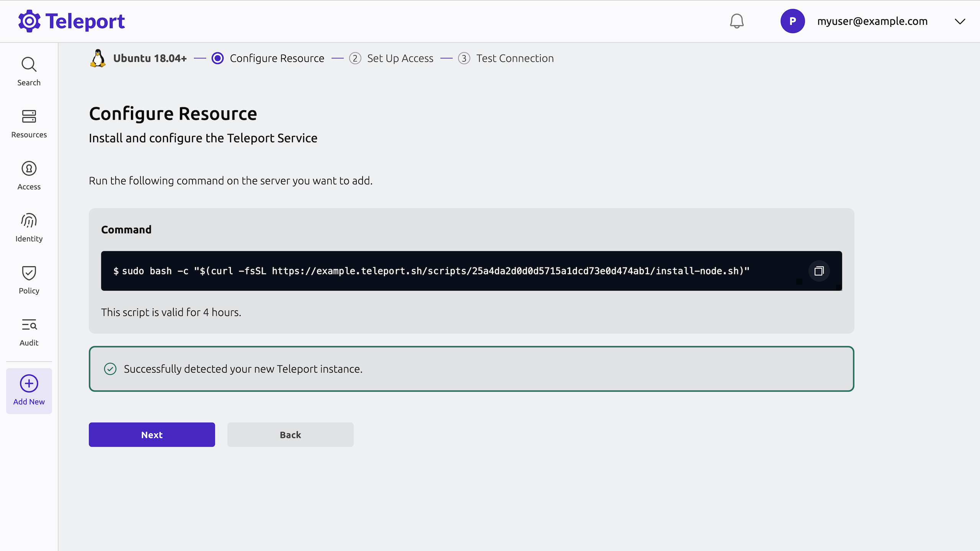Click Add New plus button
This screenshot has width=980, height=551.
pos(29,390)
